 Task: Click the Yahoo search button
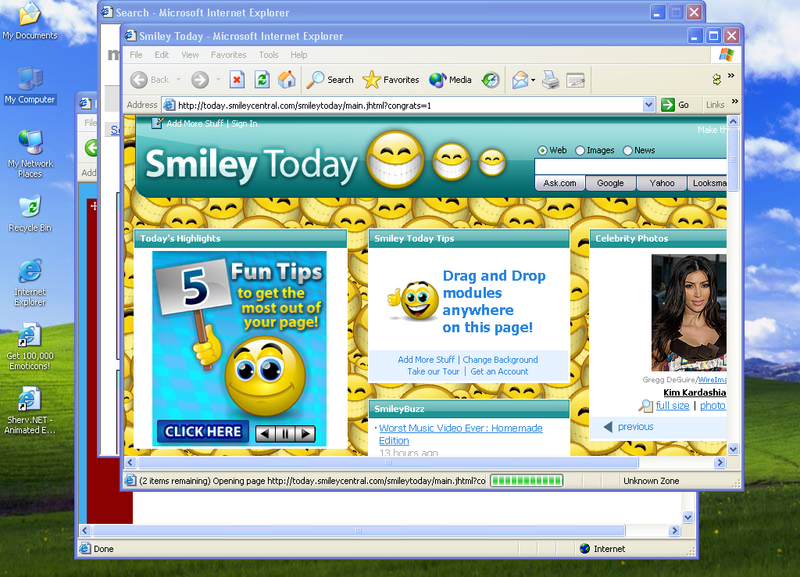[x=662, y=183]
